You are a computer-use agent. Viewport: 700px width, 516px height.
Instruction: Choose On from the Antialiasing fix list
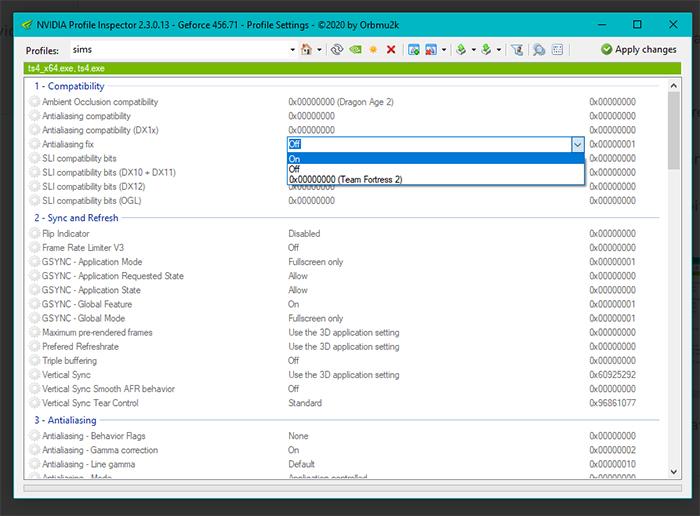click(436, 159)
